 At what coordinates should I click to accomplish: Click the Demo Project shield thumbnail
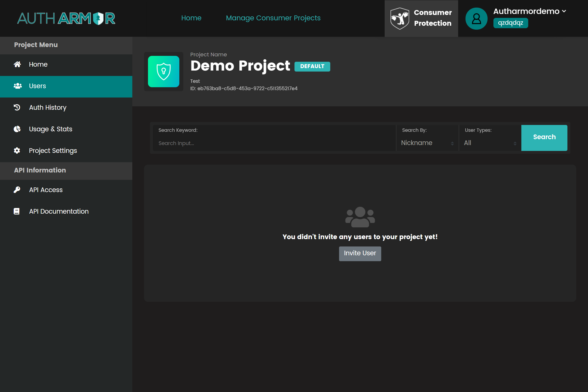click(x=163, y=72)
